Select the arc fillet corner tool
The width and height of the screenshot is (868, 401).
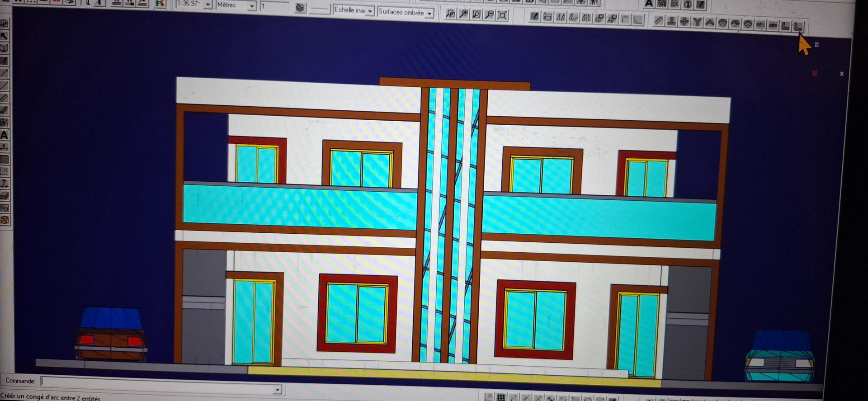798,26
